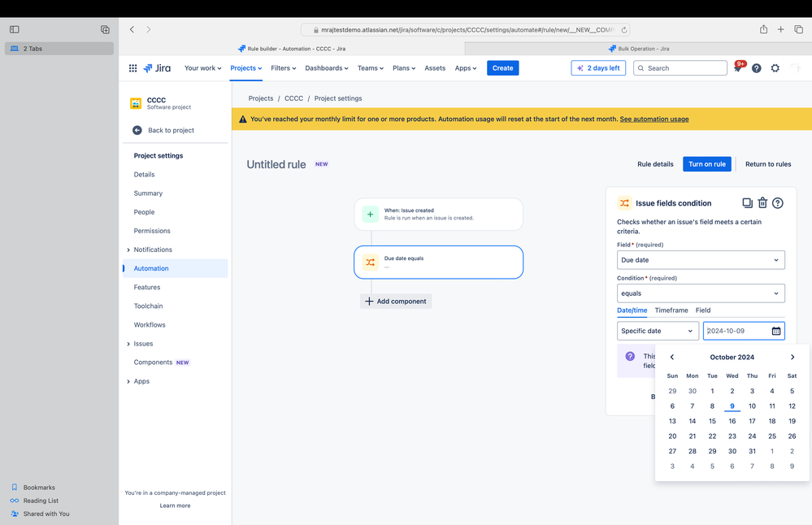
Task: Click the Jira logo
Action: (x=157, y=67)
